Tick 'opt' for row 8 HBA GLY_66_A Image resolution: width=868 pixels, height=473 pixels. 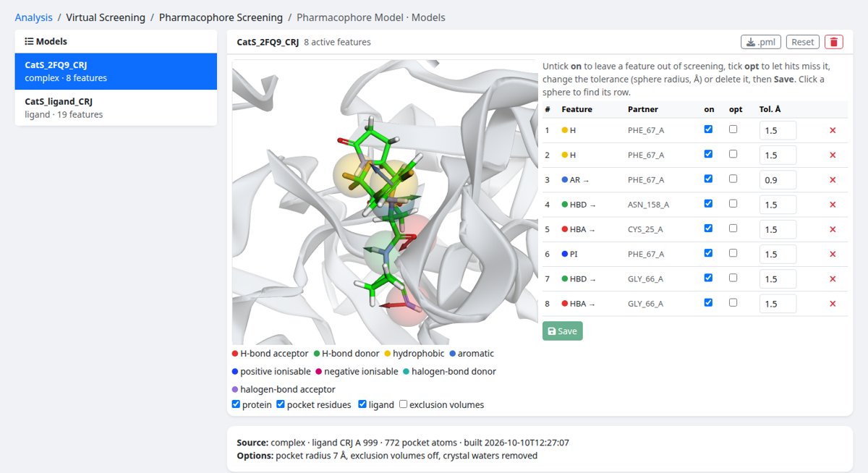(x=733, y=302)
